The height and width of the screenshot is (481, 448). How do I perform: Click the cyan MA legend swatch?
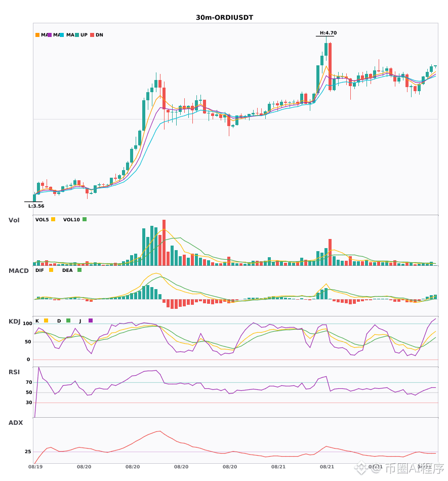click(62, 35)
